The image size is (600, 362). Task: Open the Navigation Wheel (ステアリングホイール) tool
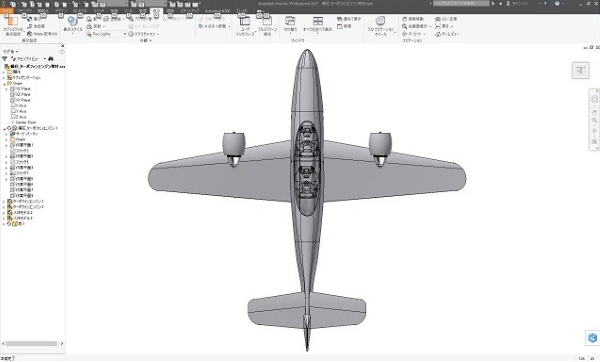380,21
